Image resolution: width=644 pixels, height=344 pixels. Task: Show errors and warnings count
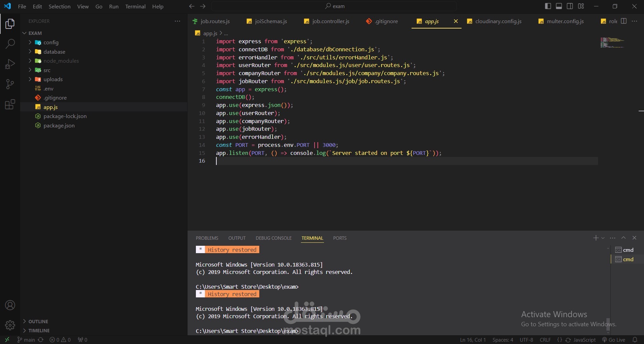[60, 340]
